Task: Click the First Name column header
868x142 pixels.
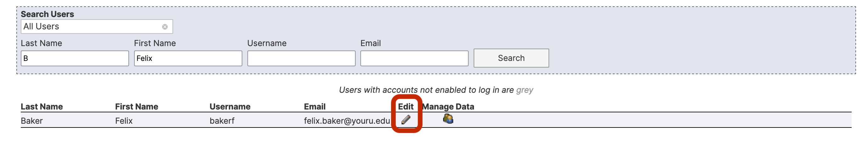Action: pos(137,107)
